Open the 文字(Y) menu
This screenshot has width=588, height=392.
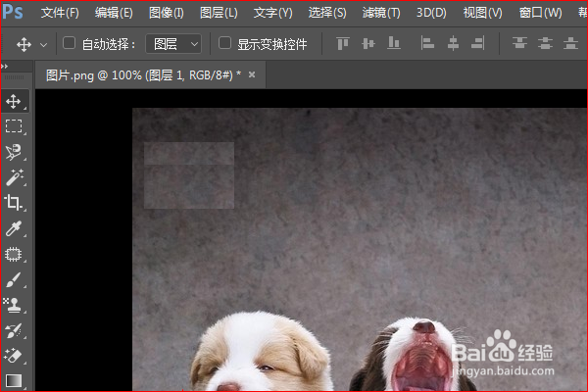(272, 13)
